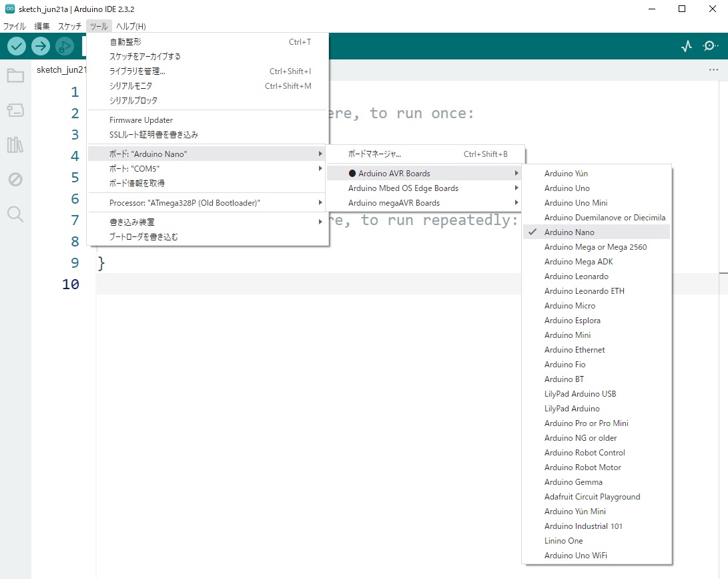This screenshot has width=728, height=579.
Task: Select Arduino Uno WiFi board
Action: [x=597, y=556]
